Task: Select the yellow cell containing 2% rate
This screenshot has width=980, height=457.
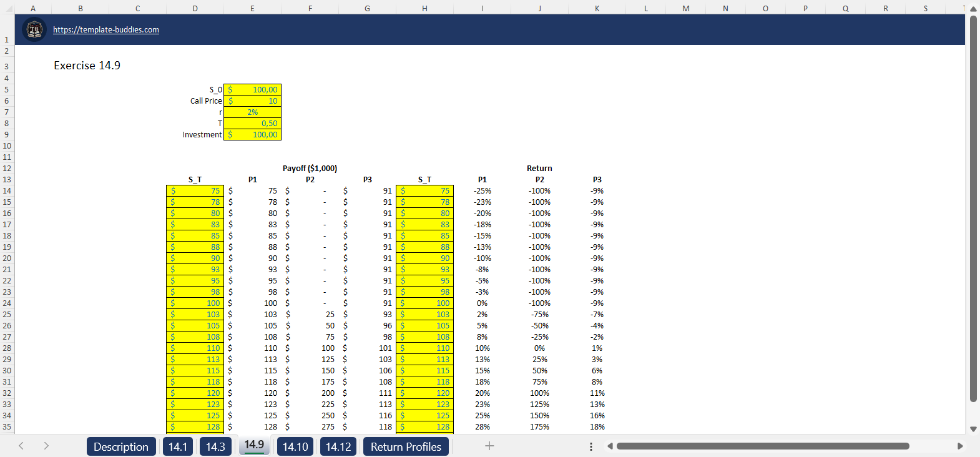Action: click(x=253, y=112)
